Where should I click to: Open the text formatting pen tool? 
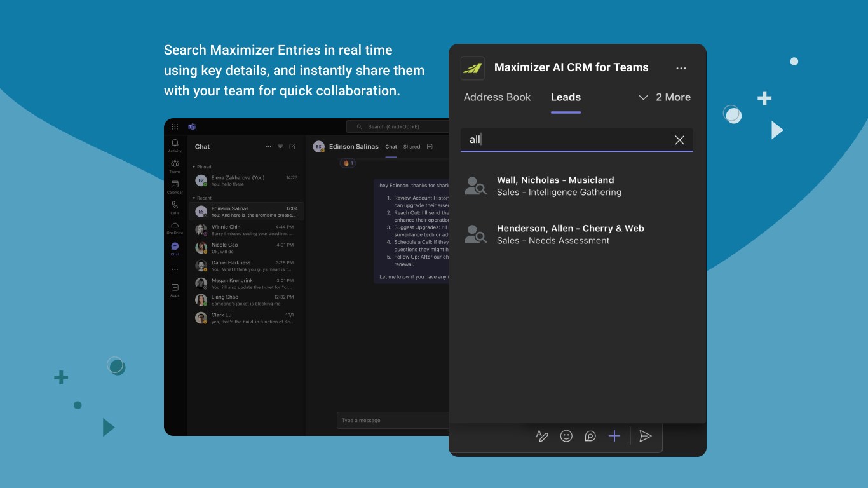click(x=542, y=436)
